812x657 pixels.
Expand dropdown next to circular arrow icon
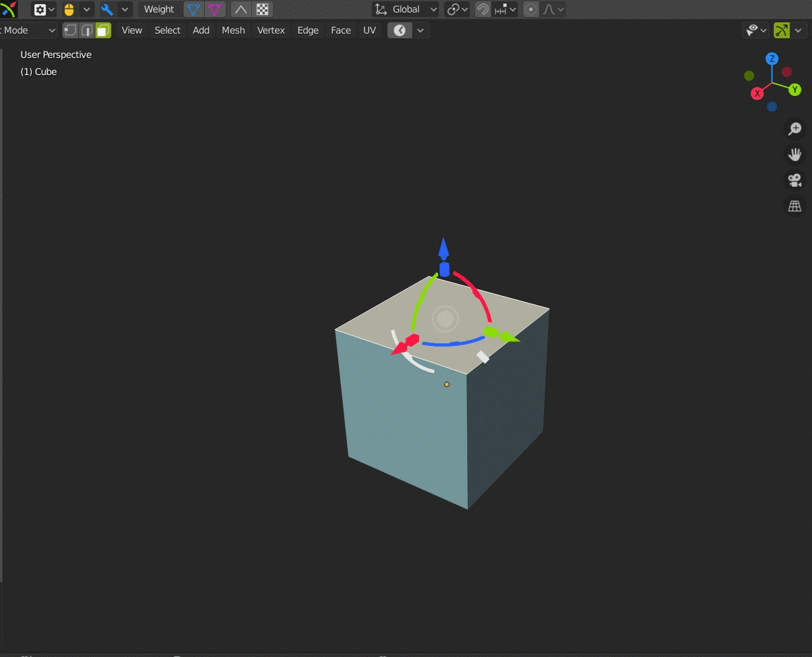pyautogui.click(x=420, y=30)
